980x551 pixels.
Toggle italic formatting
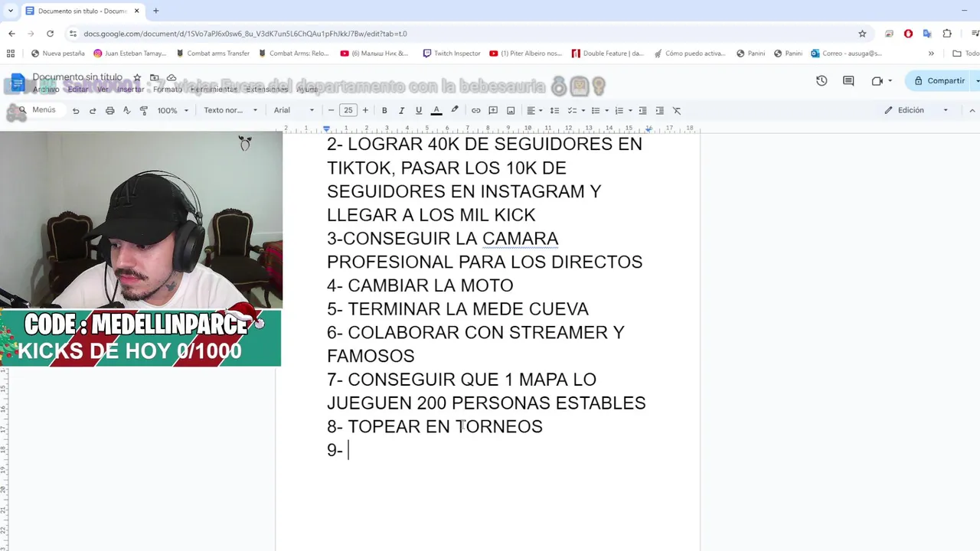click(x=401, y=110)
